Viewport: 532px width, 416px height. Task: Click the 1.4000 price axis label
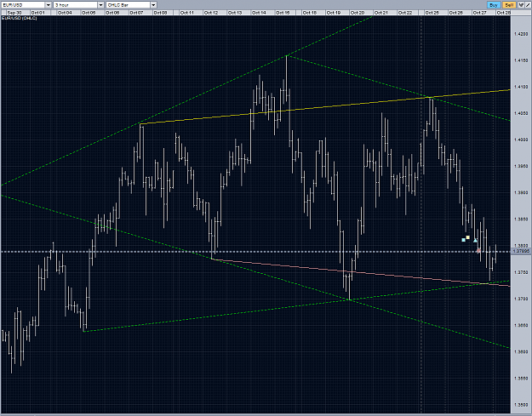[x=521, y=140]
